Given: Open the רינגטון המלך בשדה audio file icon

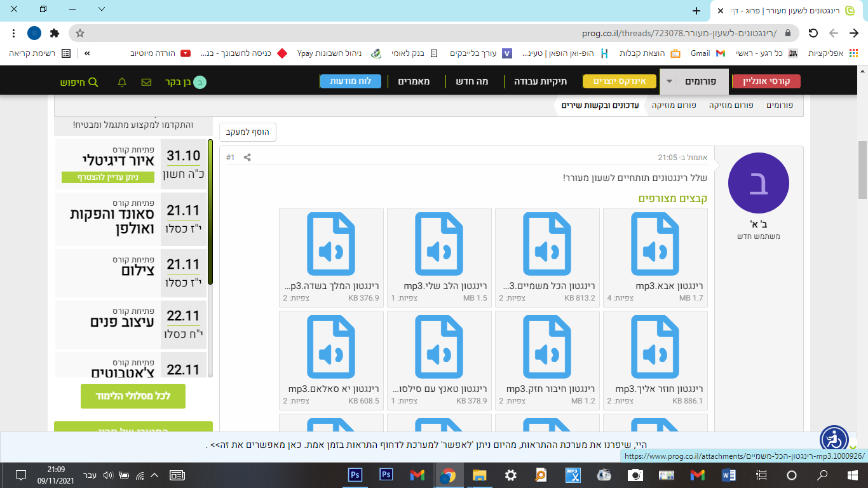Looking at the screenshot, I should 330,244.
